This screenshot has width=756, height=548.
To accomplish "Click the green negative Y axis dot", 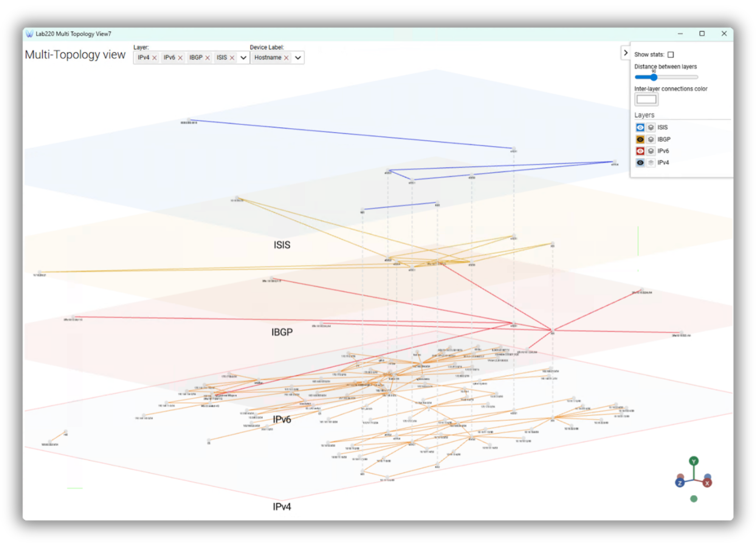I will (694, 499).
